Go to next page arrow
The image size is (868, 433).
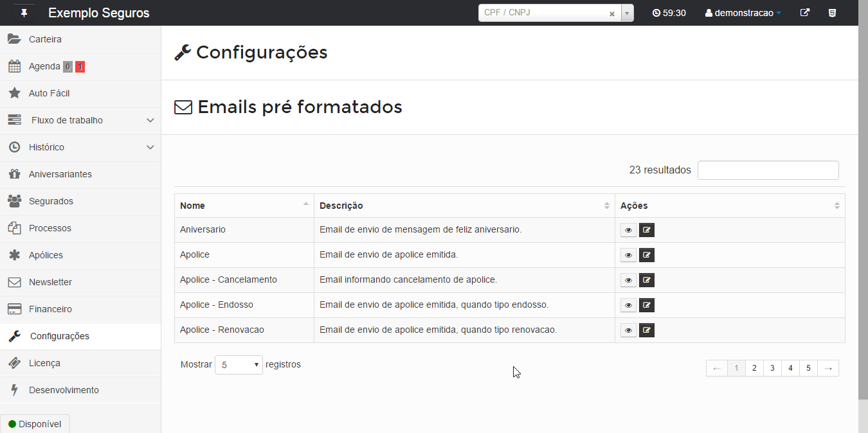(x=828, y=368)
